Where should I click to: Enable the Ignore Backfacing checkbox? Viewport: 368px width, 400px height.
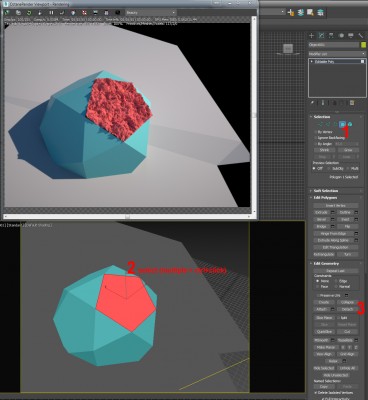click(315, 138)
